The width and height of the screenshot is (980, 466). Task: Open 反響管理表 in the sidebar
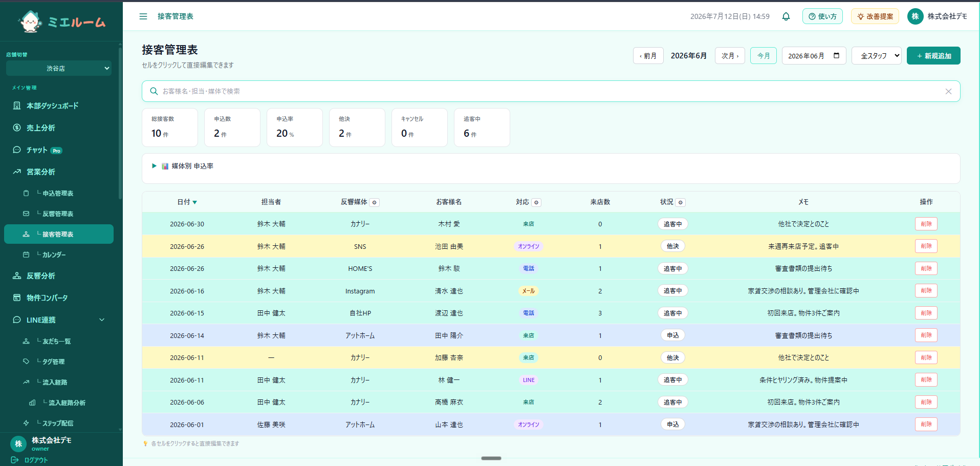59,214
